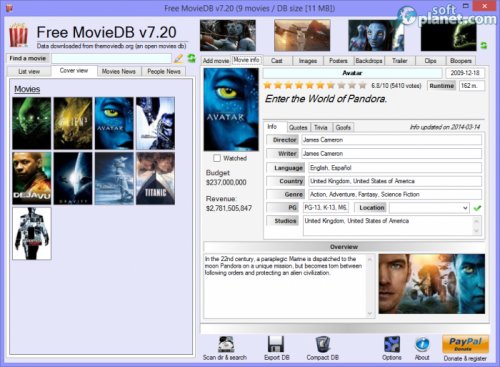Click the Add movie button
This screenshot has width=500, height=367.
(216, 61)
